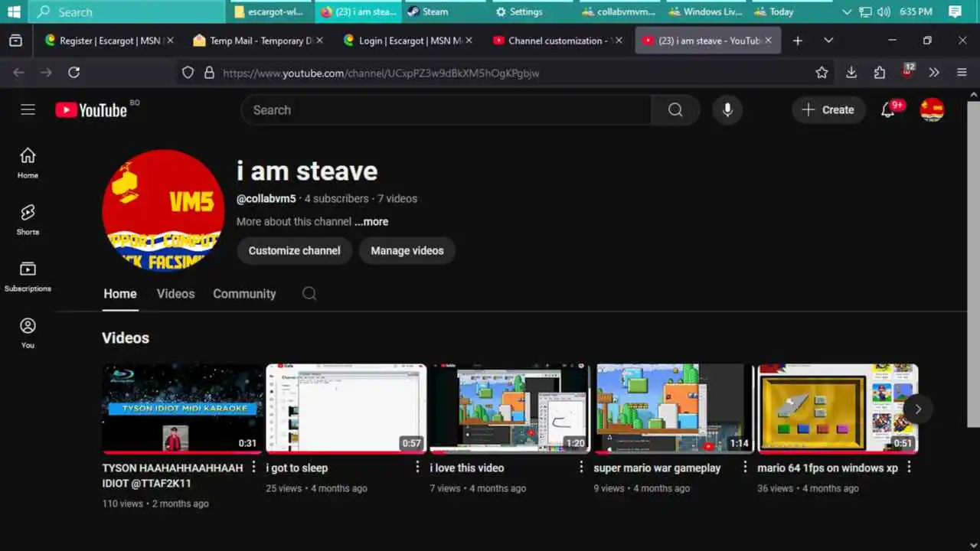This screenshot has height=551, width=980.
Task: Close the i am steave browser tab
Action: tap(768, 41)
